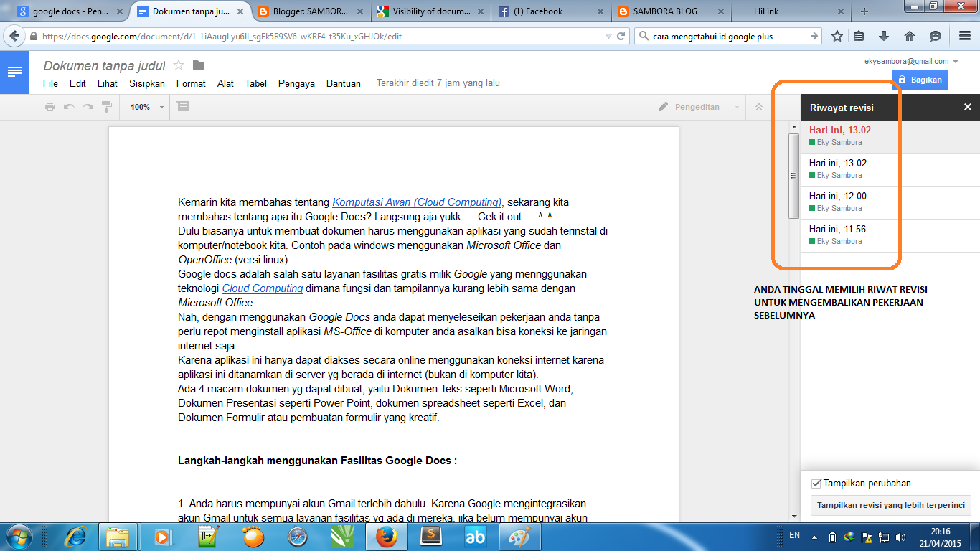The image size is (980, 551).
Task: Open Paint from the taskbar
Action: tap(519, 536)
